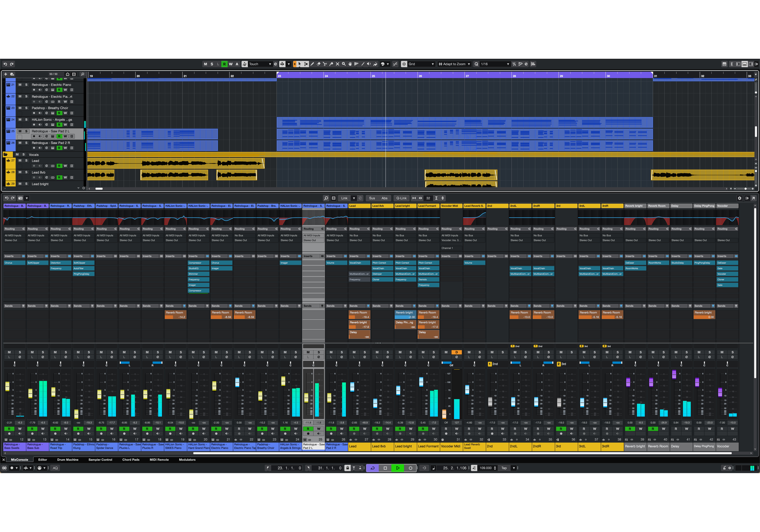Toggle global Read automation R button

(x=224, y=64)
